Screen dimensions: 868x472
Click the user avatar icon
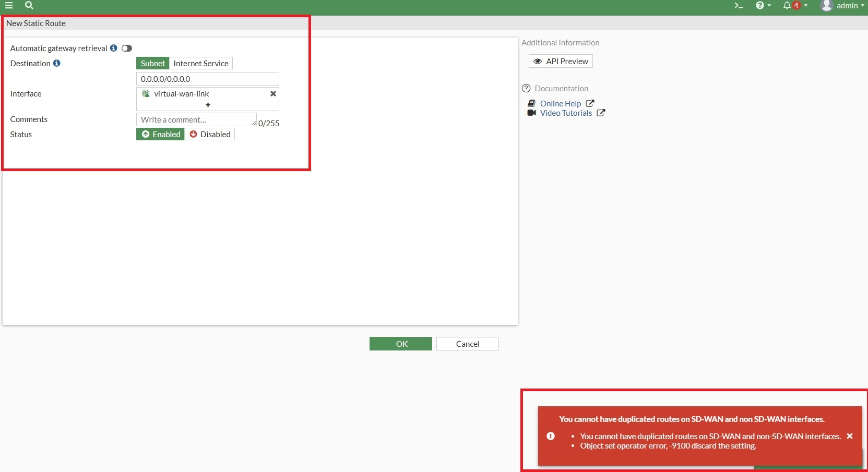click(826, 5)
